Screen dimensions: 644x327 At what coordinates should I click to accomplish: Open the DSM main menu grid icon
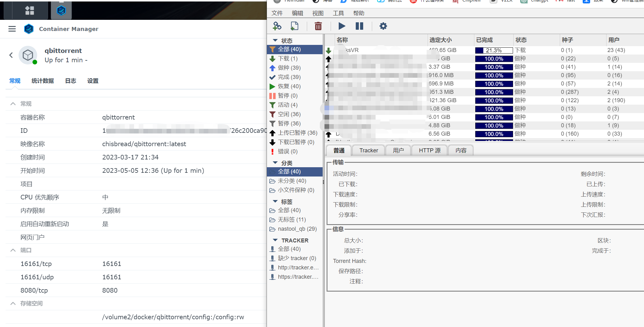click(30, 11)
